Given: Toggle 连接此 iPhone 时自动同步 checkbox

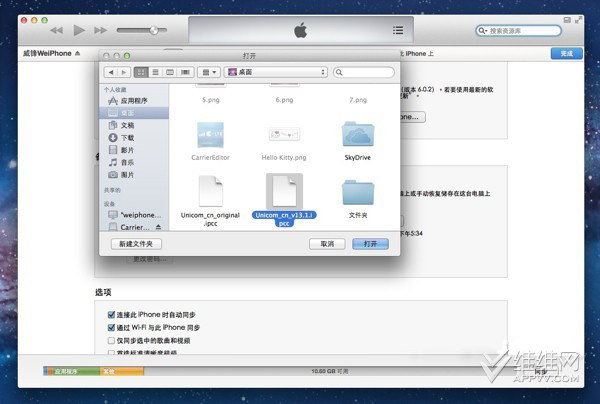Looking at the screenshot, I should point(111,314).
